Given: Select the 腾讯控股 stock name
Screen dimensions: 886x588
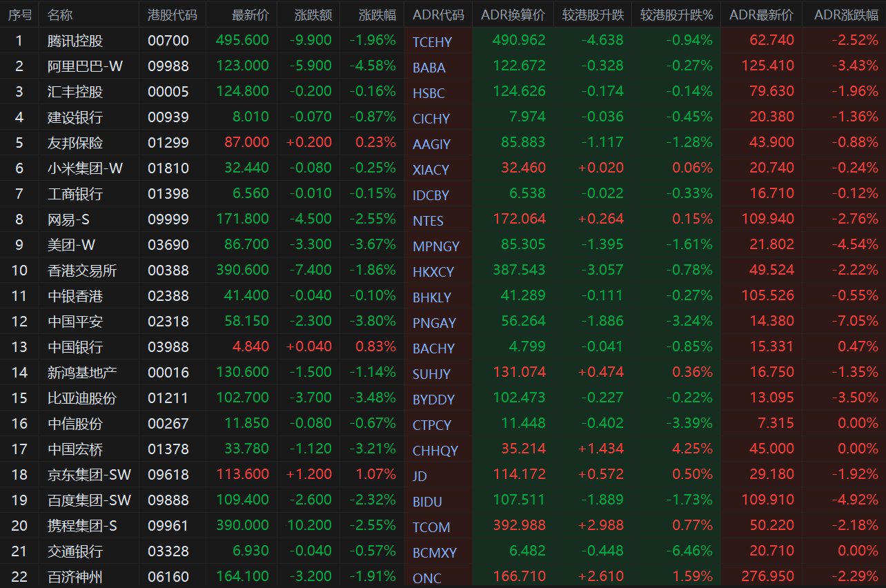Looking at the screenshot, I should 75,41.
